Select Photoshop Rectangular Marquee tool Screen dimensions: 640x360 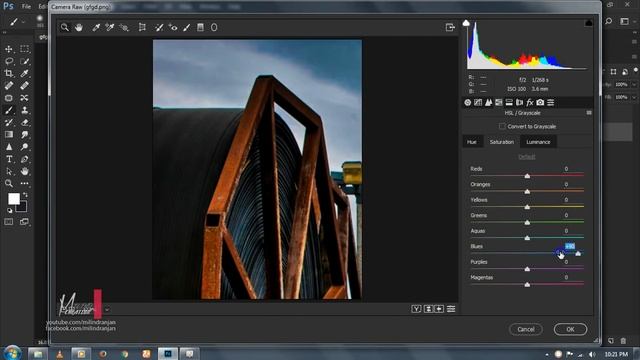24,49
